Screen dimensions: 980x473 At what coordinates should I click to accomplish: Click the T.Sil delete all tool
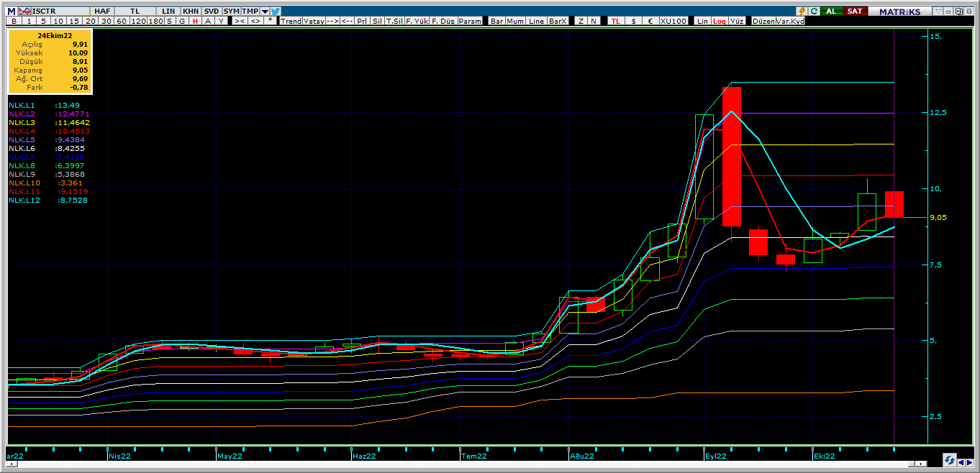(x=394, y=21)
